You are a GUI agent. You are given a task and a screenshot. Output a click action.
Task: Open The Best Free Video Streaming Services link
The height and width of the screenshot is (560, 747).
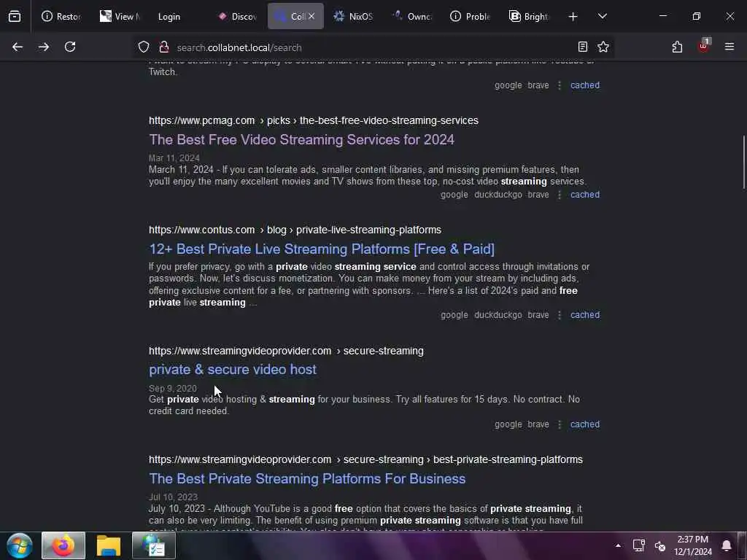(x=301, y=139)
